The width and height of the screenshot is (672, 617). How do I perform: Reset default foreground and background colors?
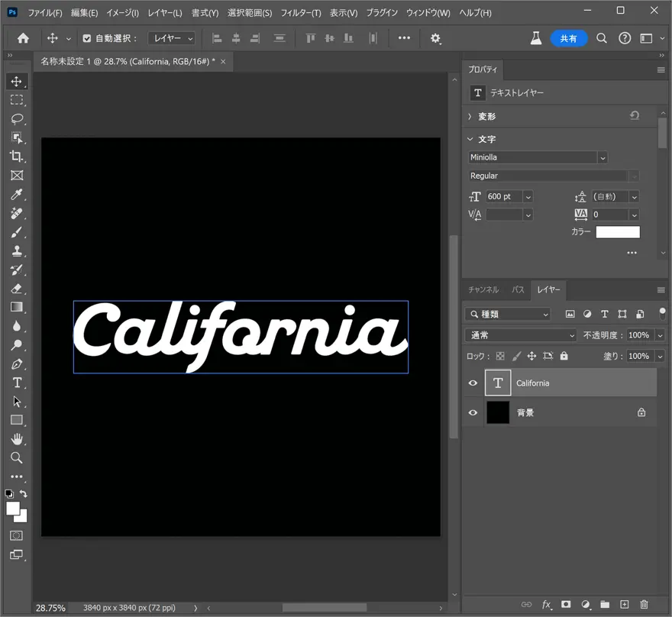(9, 493)
